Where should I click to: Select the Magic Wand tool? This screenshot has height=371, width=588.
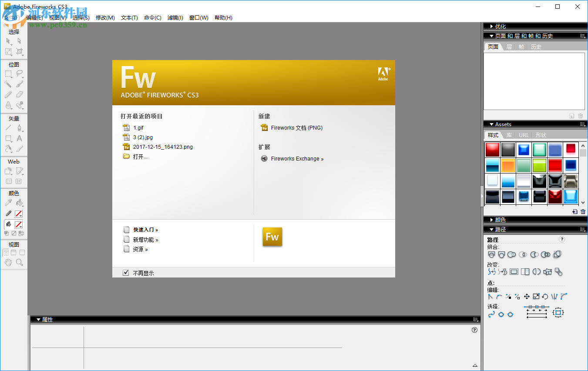coord(7,84)
